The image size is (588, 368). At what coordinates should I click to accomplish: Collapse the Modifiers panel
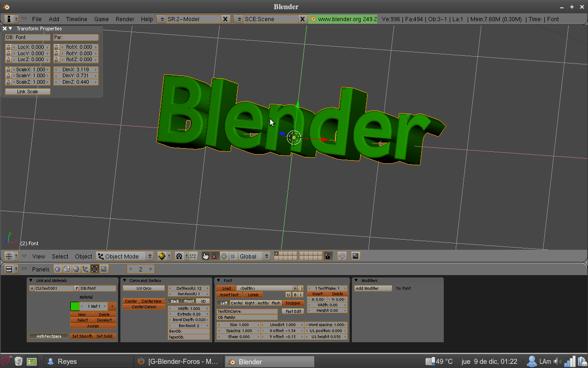(x=356, y=281)
